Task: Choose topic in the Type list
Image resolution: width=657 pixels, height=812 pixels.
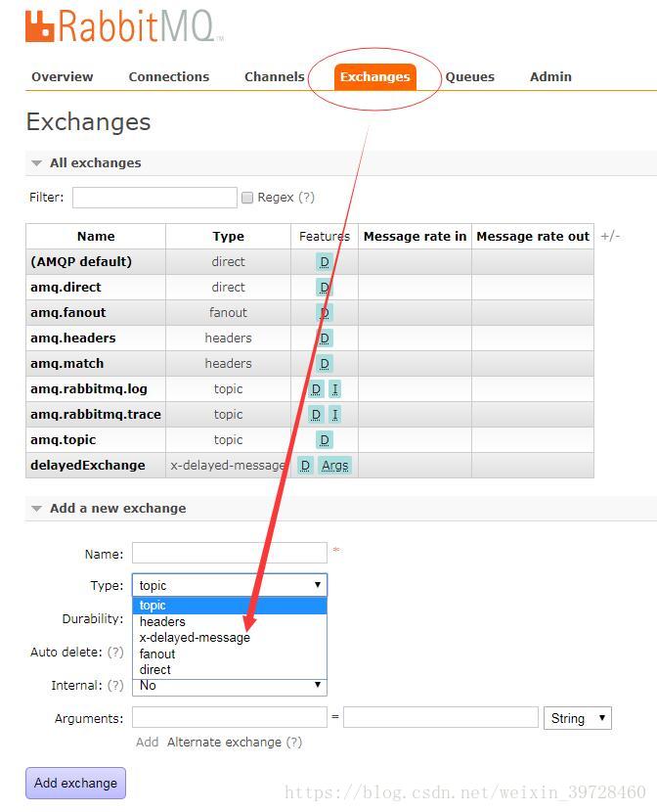Action: pyautogui.click(x=230, y=606)
